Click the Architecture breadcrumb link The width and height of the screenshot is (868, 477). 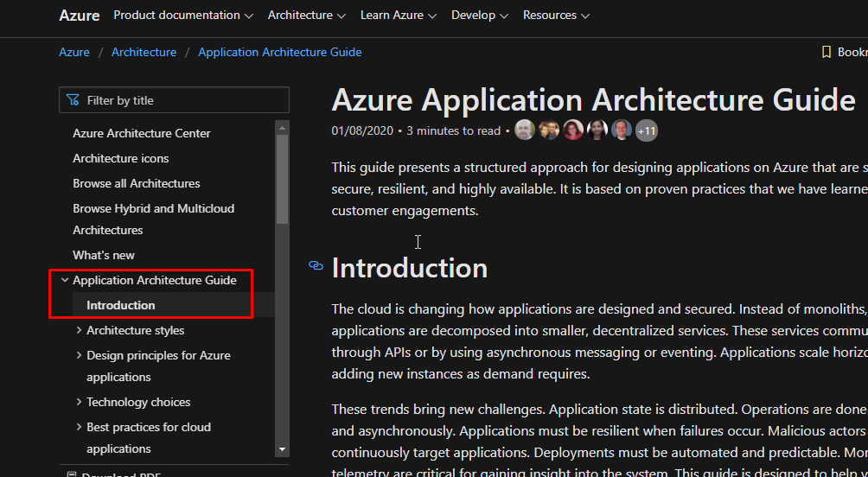(x=144, y=53)
